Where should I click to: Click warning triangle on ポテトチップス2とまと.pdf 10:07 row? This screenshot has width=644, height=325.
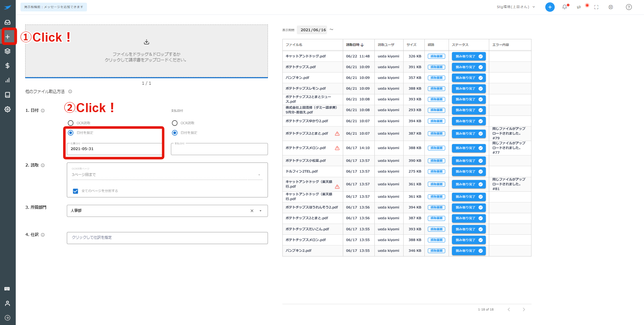(337, 134)
